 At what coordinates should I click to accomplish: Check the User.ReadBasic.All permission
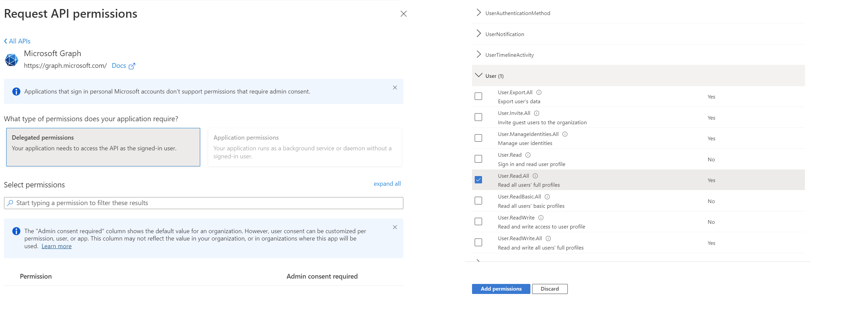478,201
